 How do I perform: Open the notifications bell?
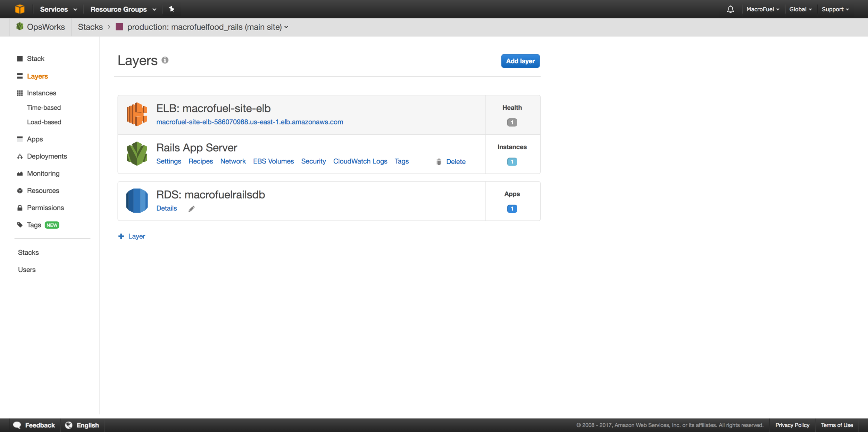[x=731, y=9]
